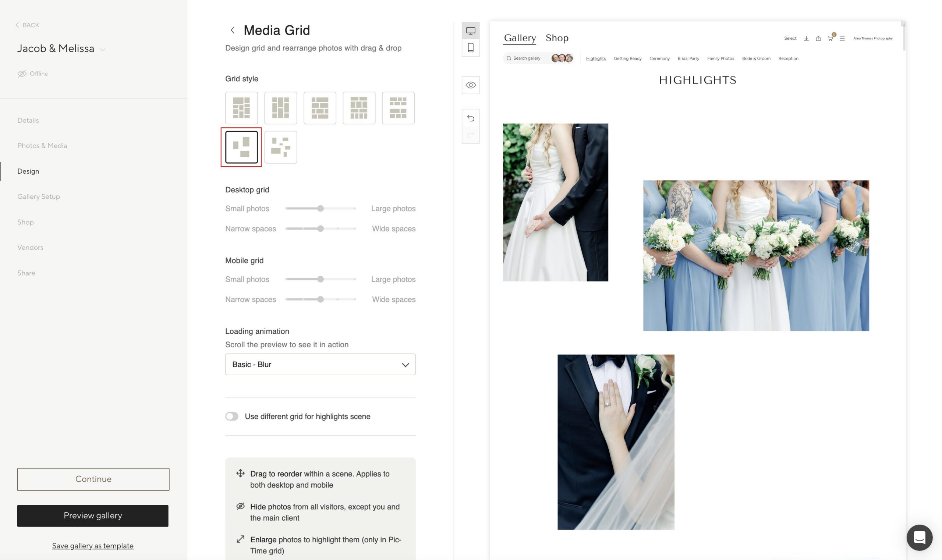Switch preview to desktop view icon

(x=471, y=31)
